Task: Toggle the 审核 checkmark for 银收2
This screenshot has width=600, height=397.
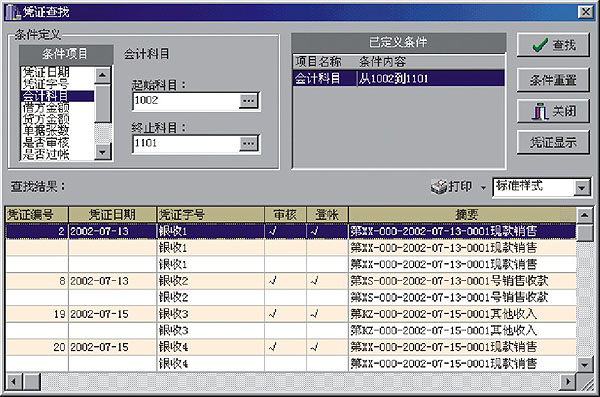Action: point(272,281)
